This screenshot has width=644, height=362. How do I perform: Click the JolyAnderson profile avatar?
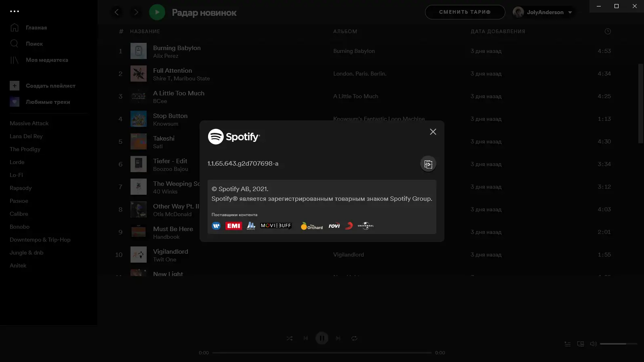[x=518, y=12]
